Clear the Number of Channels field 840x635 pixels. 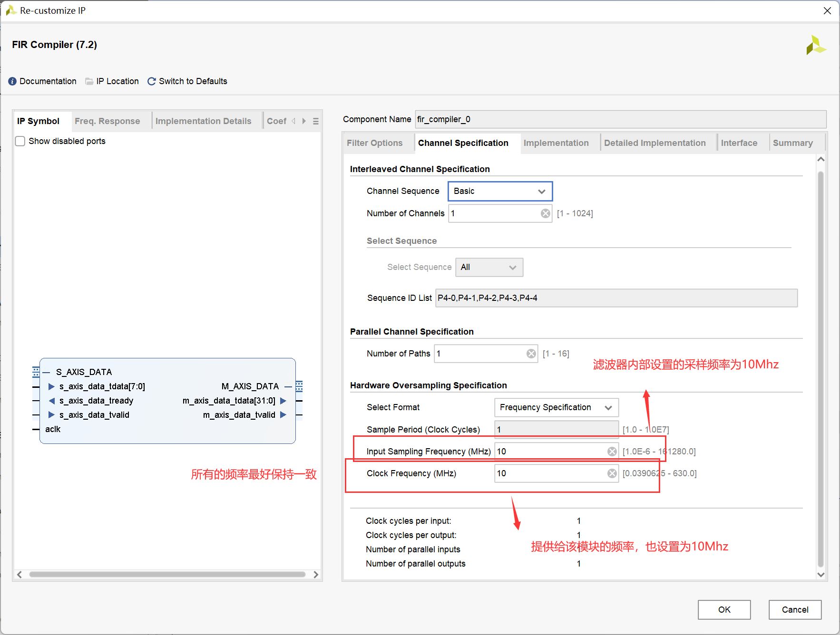pos(546,213)
